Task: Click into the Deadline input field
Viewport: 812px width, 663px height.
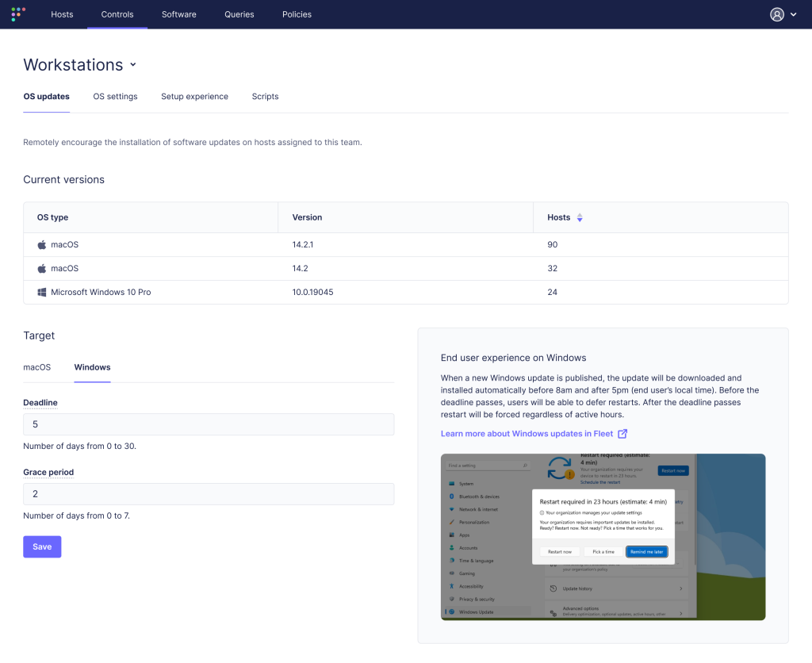Action: [x=209, y=424]
